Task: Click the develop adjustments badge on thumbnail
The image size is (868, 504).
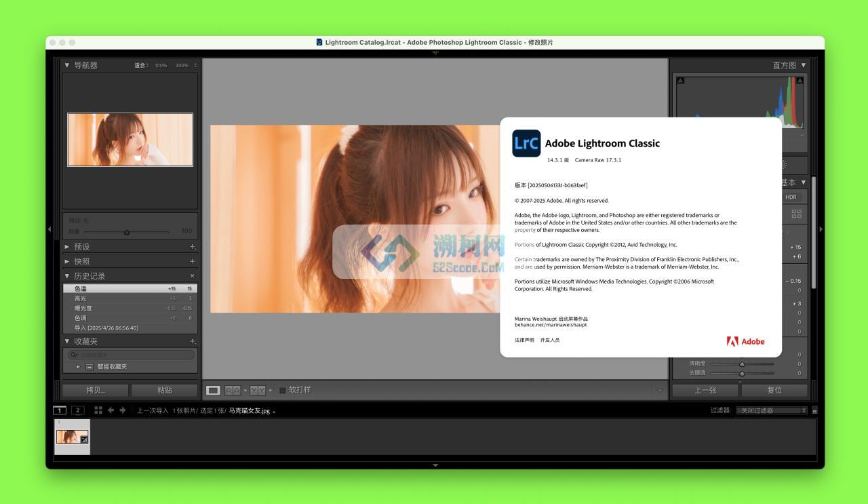Action: pyautogui.click(x=84, y=440)
